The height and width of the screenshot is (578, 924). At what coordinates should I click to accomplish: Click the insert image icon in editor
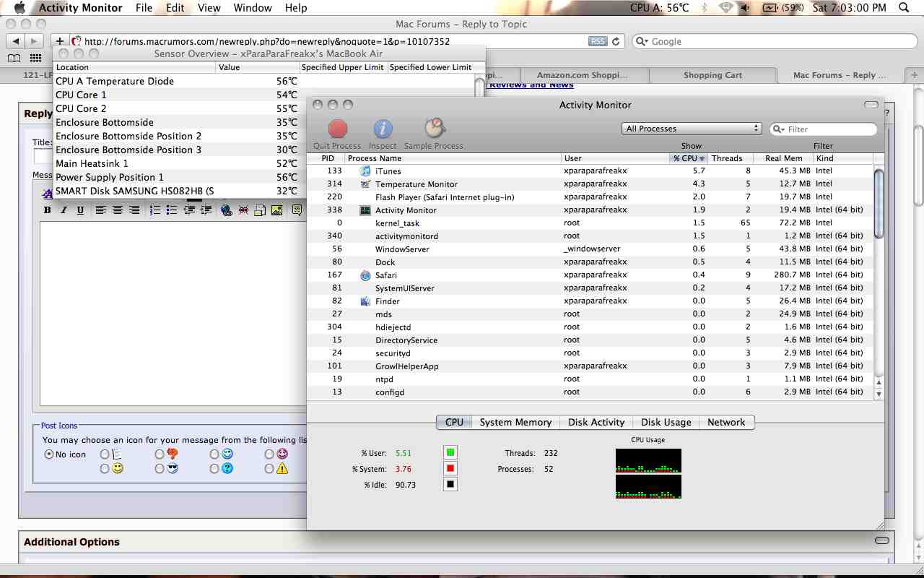point(276,210)
